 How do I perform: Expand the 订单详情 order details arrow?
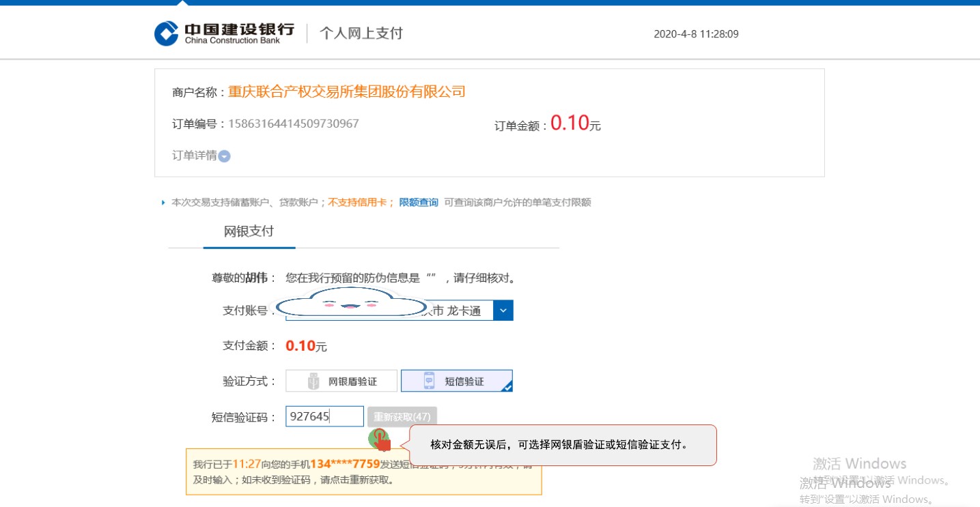tap(224, 156)
